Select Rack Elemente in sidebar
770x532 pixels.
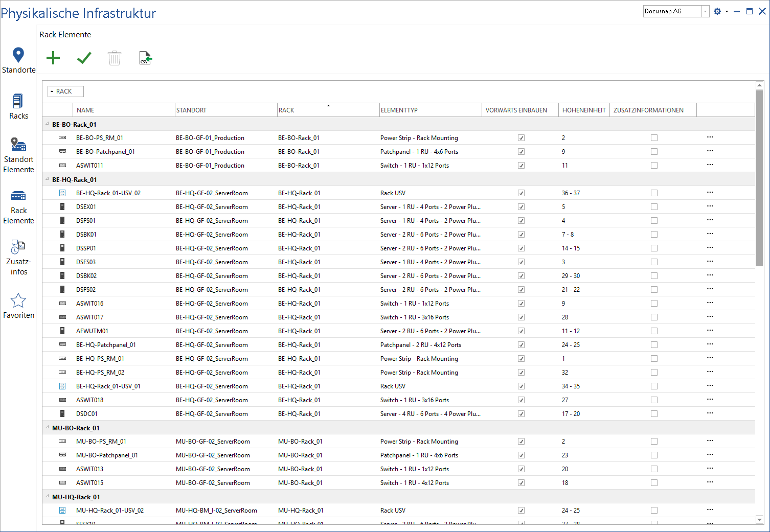(18, 207)
